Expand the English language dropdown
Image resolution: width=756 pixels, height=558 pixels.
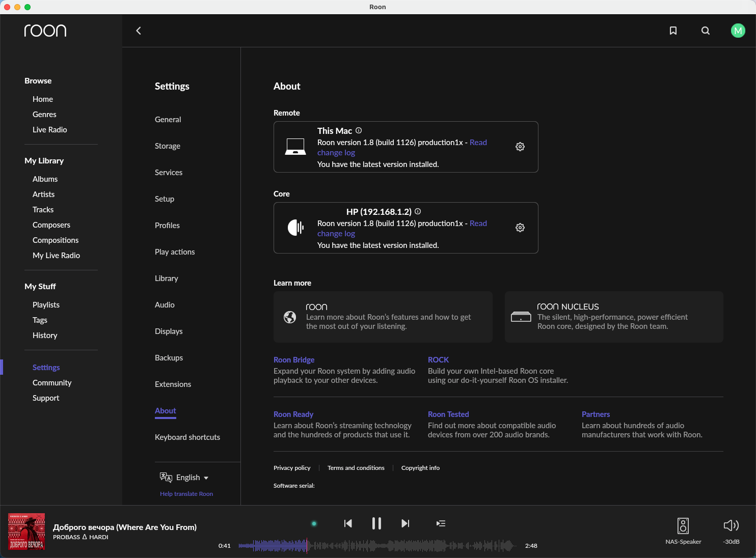coord(192,478)
